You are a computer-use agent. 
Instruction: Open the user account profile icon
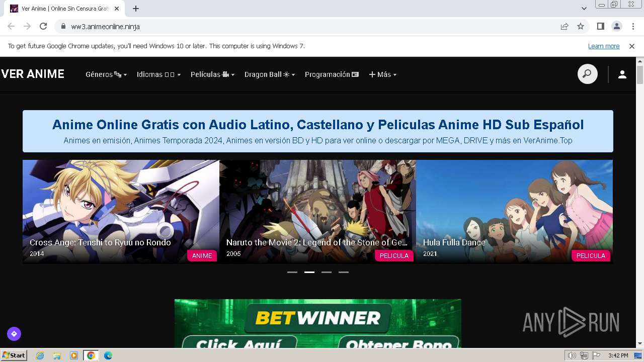click(x=622, y=74)
